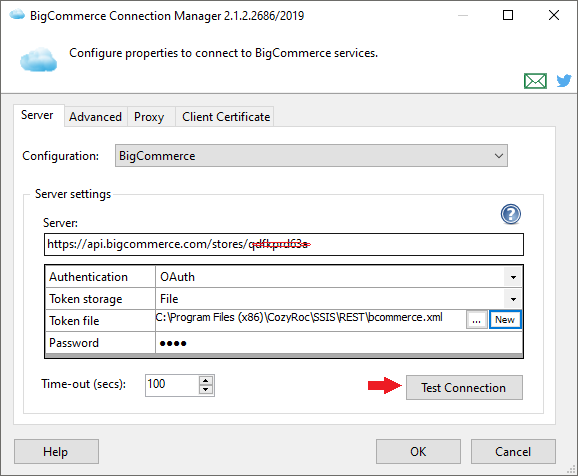Click the New token button
The height and width of the screenshot is (476, 578).
(x=505, y=320)
